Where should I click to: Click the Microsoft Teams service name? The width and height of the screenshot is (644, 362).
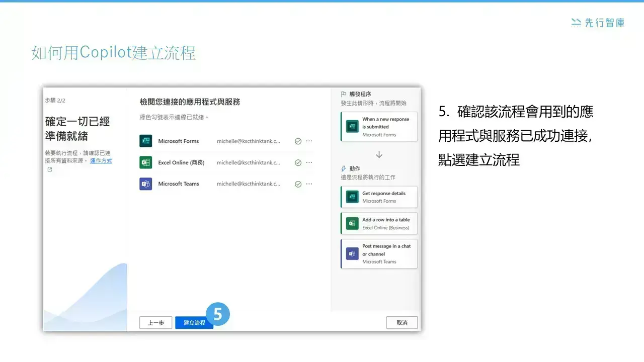pyautogui.click(x=179, y=184)
